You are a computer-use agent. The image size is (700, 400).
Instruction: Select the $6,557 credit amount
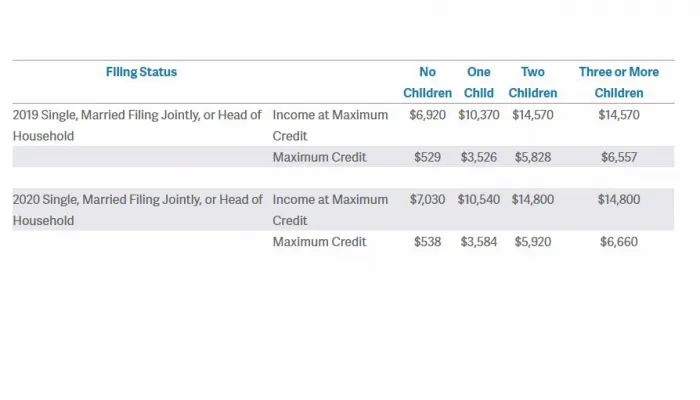click(618, 157)
